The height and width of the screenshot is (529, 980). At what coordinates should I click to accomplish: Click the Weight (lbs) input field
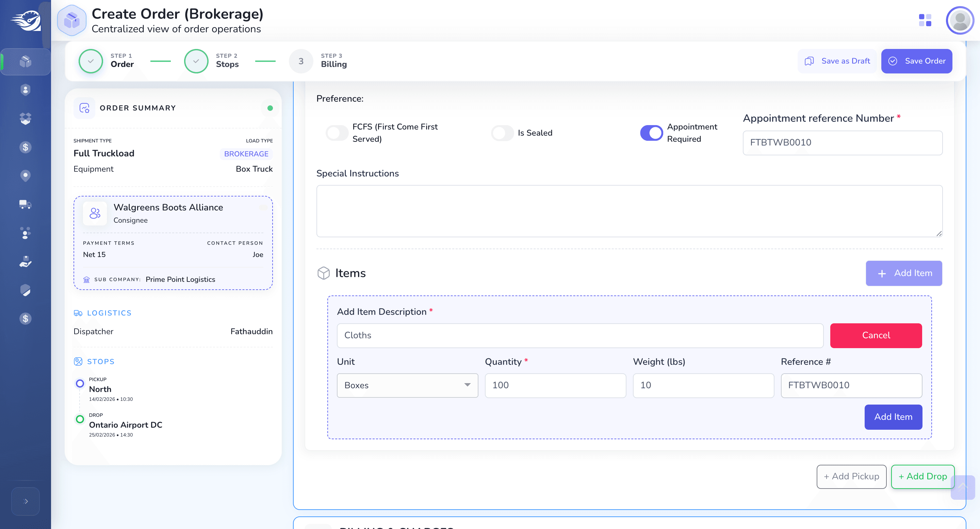click(703, 385)
